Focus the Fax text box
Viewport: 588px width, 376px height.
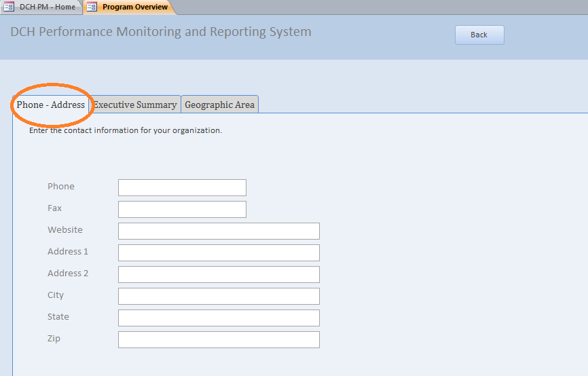182,209
